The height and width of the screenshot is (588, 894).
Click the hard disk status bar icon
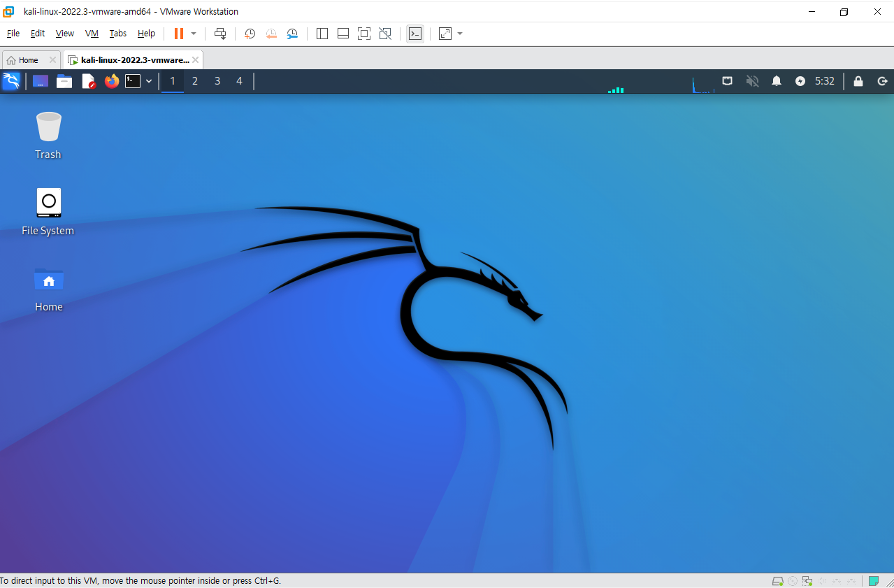(777, 581)
